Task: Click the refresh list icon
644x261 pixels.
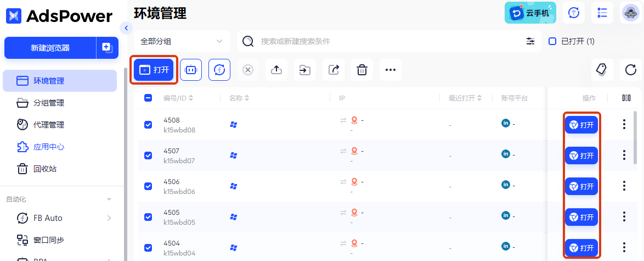Action: click(x=631, y=70)
